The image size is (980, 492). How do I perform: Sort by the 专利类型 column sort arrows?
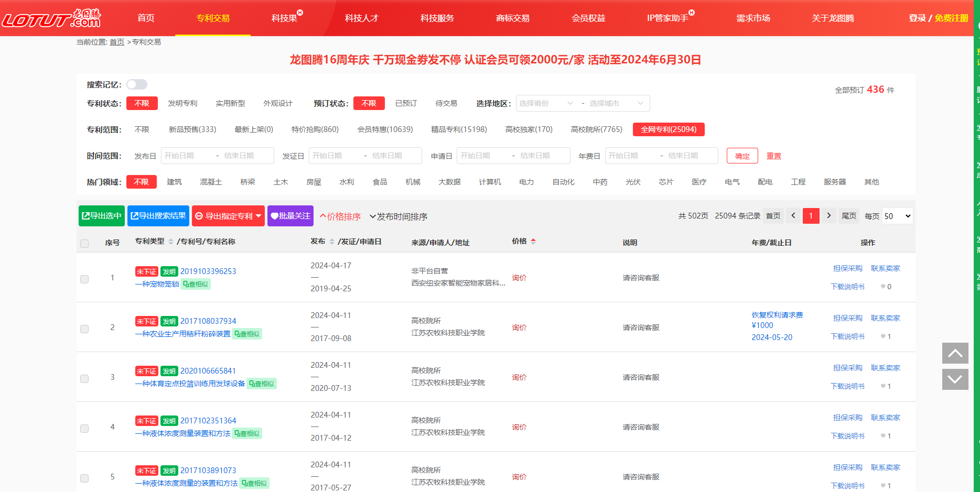coord(171,242)
